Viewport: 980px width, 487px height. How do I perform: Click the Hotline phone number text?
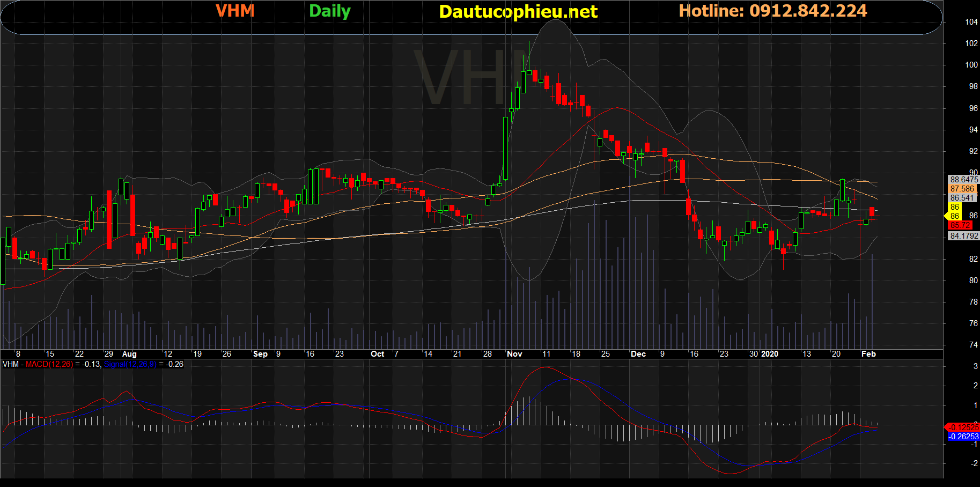(772, 11)
